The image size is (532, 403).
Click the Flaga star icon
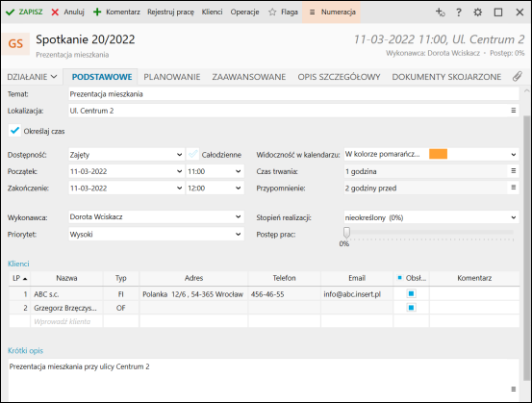click(272, 13)
